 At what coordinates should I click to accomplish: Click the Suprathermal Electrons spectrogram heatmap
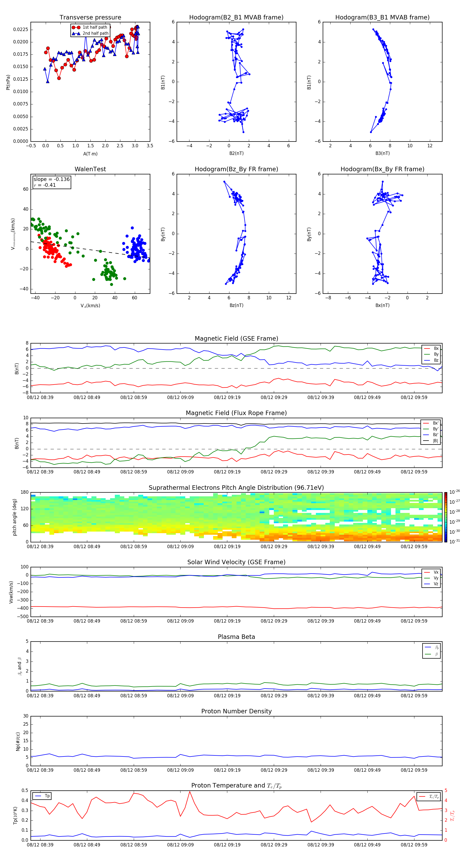236,517
